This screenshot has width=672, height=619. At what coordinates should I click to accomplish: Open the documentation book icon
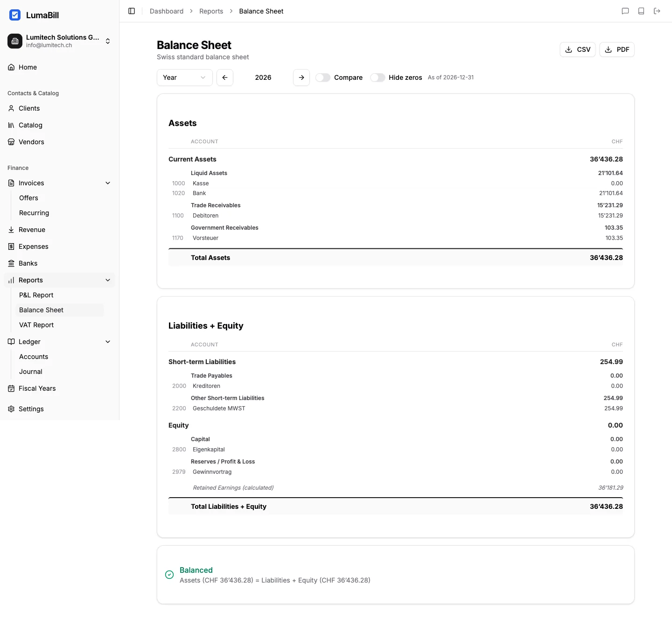pyautogui.click(x=641, y=11)
